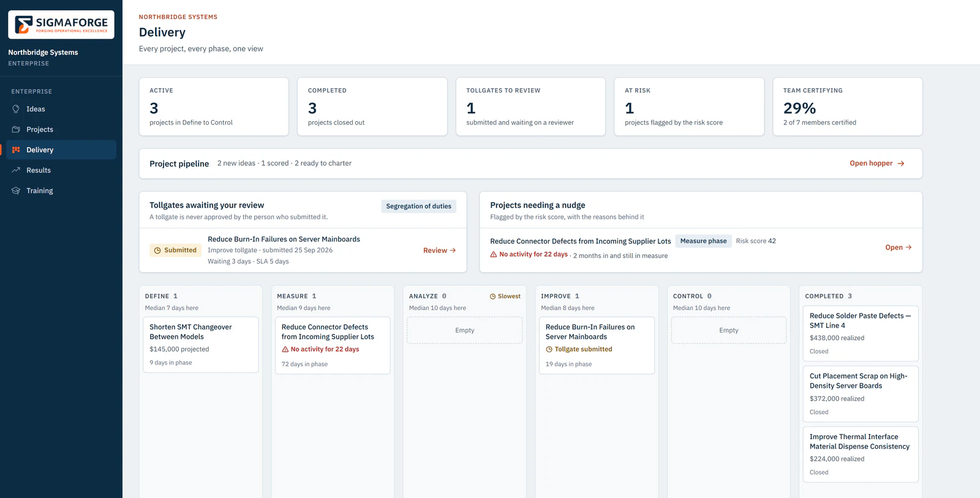Click the arrow icon beside Open hopper
The image size is (980, 498).
click(901, 164)
